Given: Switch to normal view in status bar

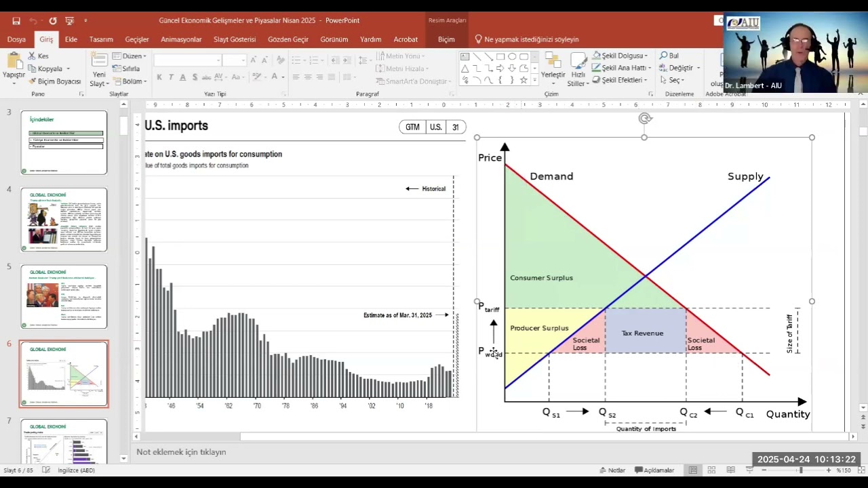Looking at the screenshot, I should coord(692,470).
